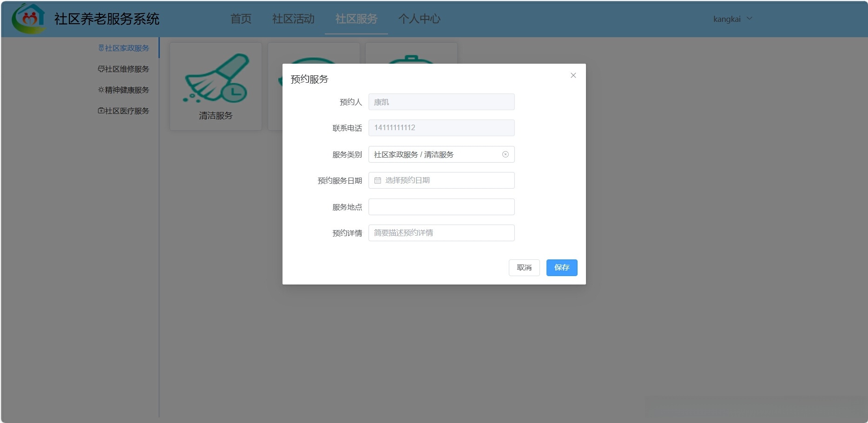Expand the kangkai account dropdown
Image resolution: width=868 pixels, height=423 pixels.
733,19
